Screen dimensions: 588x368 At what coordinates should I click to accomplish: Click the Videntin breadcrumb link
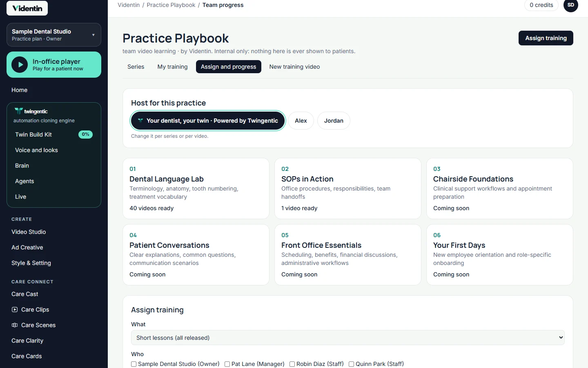point(129,5)
